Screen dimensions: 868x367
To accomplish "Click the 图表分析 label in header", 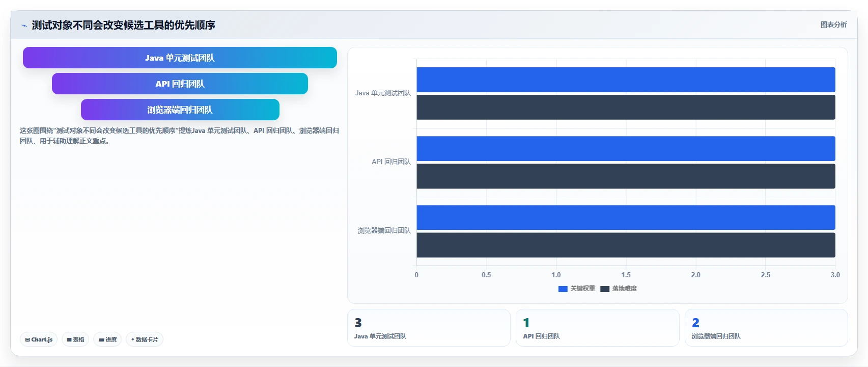I will (833, 24).
